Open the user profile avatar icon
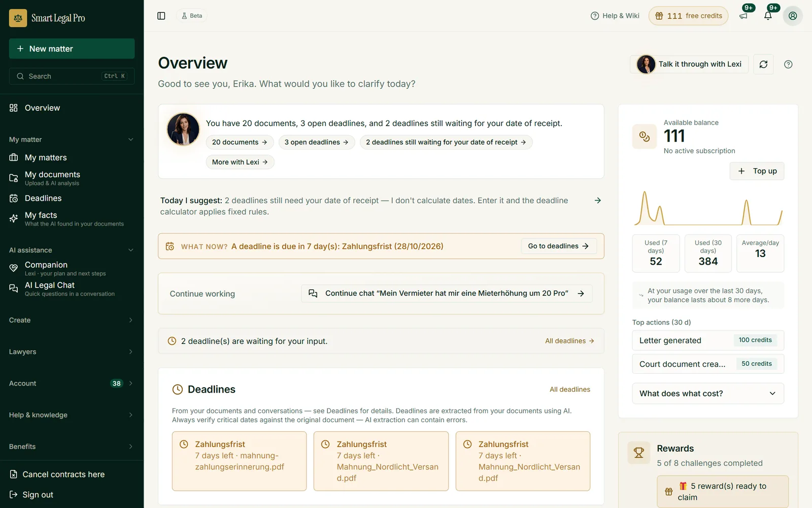This screenshot has width=812, height=508. tap(793, 16)
